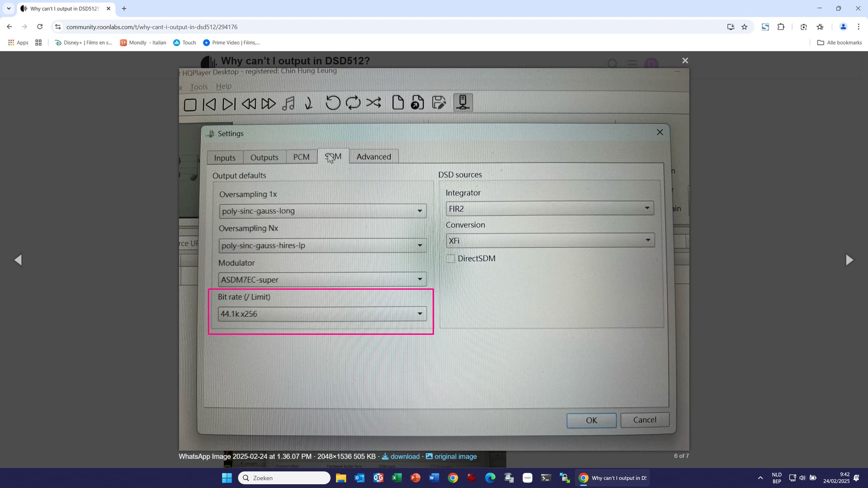Image resolution: width=868 pixels, height=488 pixels.
Task: Click the two-arrow repeat loop icon in HQPlayer
Action: click(x=353, y=103)
